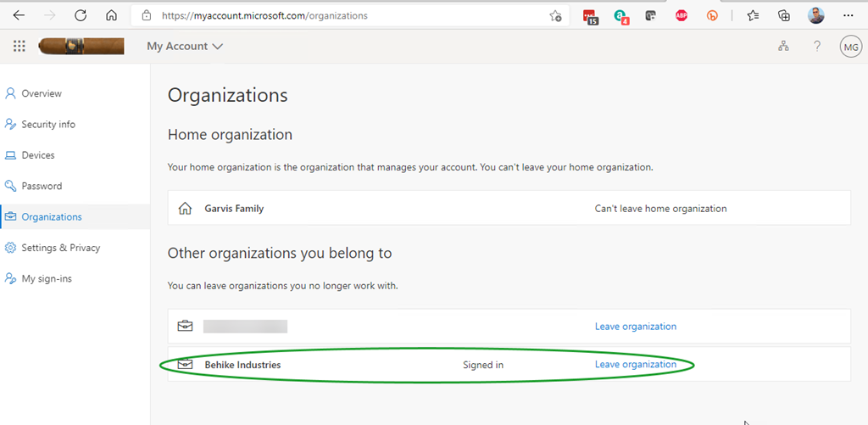The height and width of the screenshot is (425, 868).
Task: Click the browser home icon
Action: (111, 15)
